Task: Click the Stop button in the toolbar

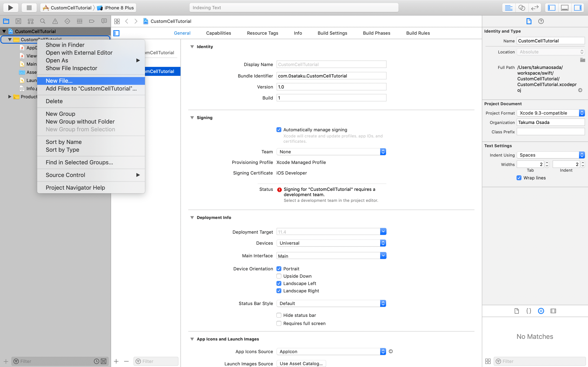Action: pyautogui.click(x=29, y=8)
